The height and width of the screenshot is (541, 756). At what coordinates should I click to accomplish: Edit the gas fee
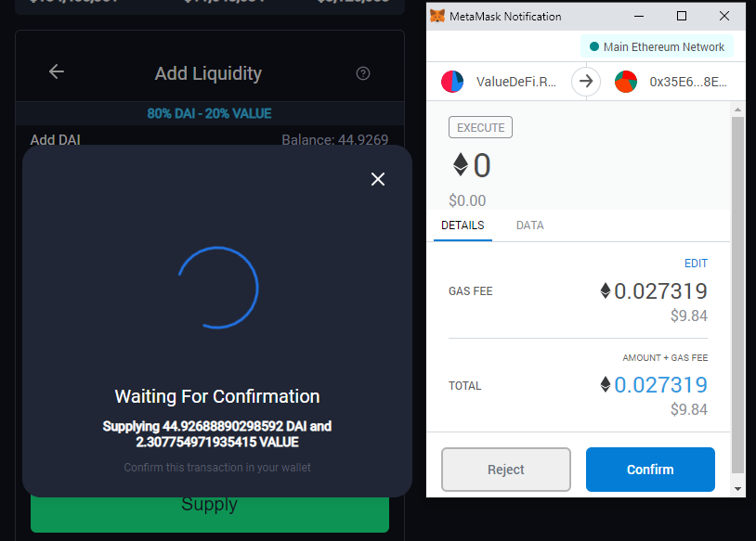[x=696, y=264]
